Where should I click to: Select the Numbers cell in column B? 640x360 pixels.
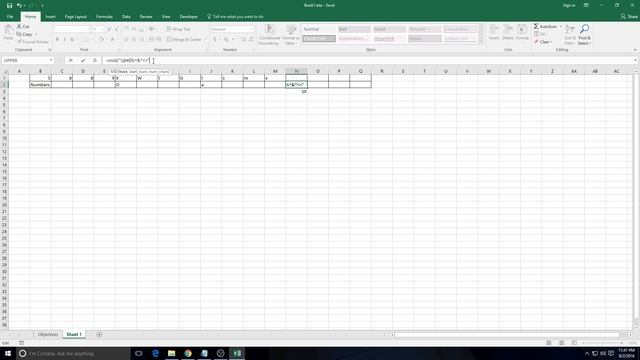click(40, 84)
